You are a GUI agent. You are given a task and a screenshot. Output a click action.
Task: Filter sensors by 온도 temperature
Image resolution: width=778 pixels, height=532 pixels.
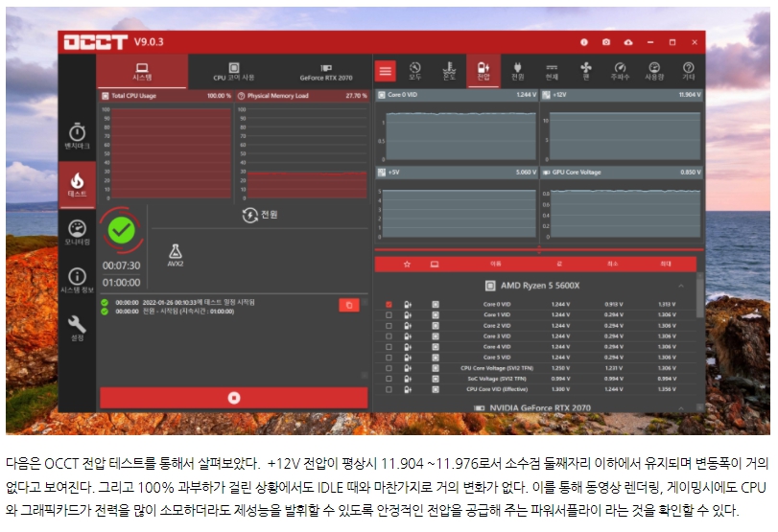pos(449,71)
